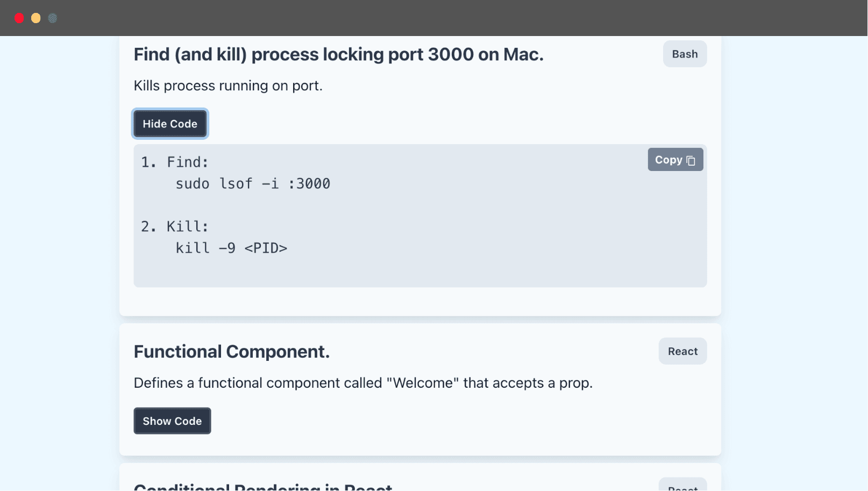
Task: Click the clipboard icon in the Copy button
Action: pyautogui.click(x=691, y=160)
